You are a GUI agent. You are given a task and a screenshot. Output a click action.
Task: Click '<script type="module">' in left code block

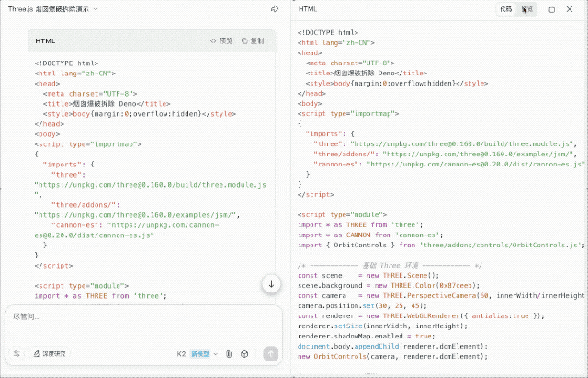pos(82,286)
